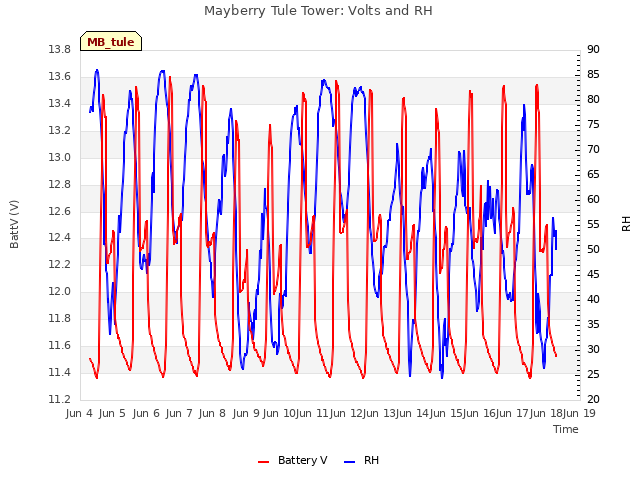Click the 13.4 left axis tick label
This screenshot has height=480, width=640.
pyautogui.click(x=60, y=103)
